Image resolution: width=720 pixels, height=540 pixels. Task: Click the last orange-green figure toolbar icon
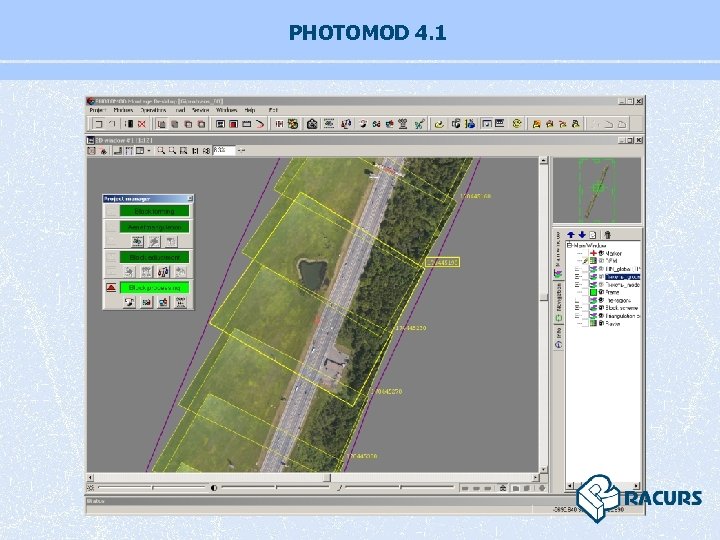tap(575, 124)
